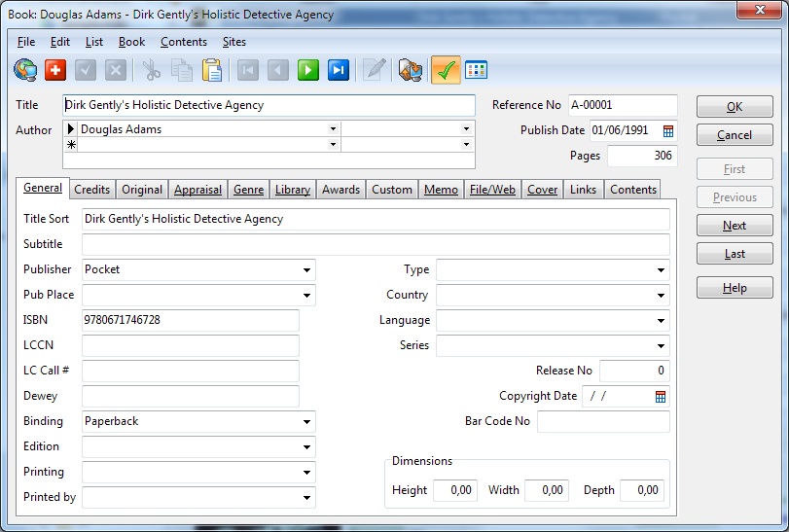789x532 pixels.
Task: Confirm with the OK button
Action: point(735,107)
